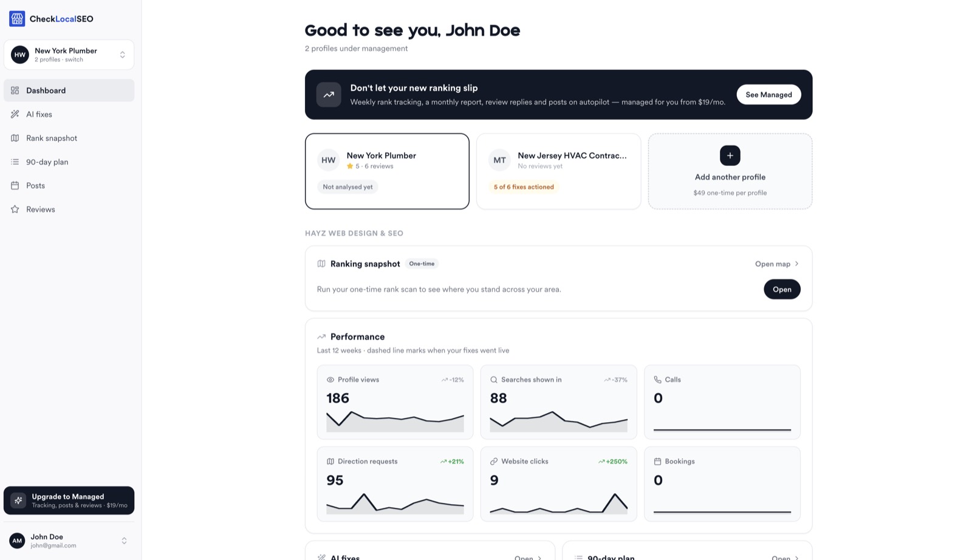Viewport: 972px width, 560px height.
Task: Open Rank snapshot in the sidebar
Action: 69,138
